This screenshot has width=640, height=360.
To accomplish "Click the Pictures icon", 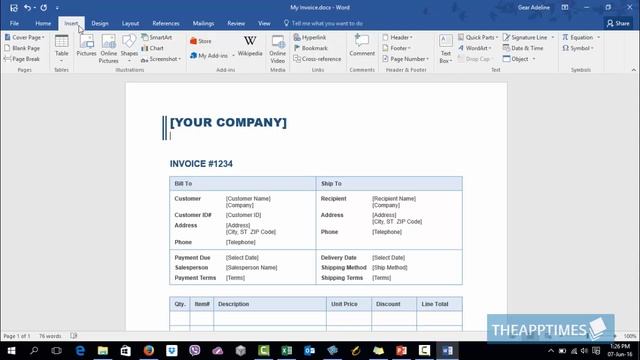I will point(87,45).
